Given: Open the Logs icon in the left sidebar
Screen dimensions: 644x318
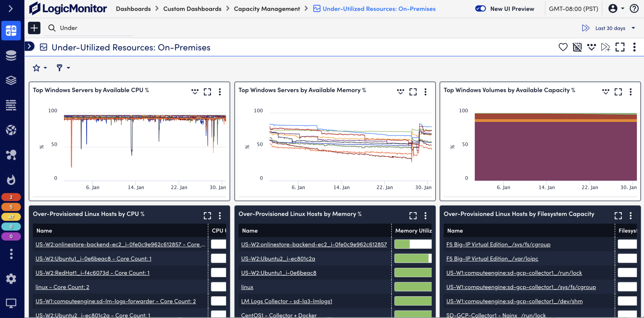Looking at the screenshot, I should click(11, 105).
